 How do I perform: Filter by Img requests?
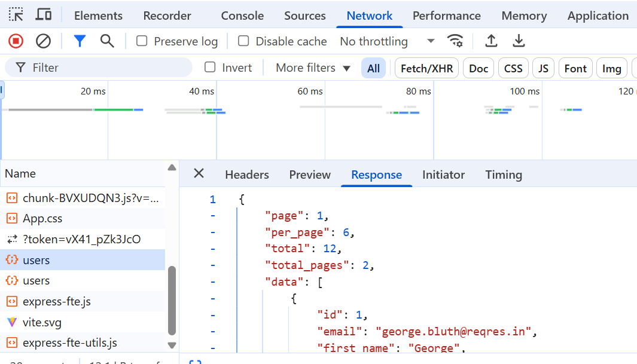tap(611, 68)
